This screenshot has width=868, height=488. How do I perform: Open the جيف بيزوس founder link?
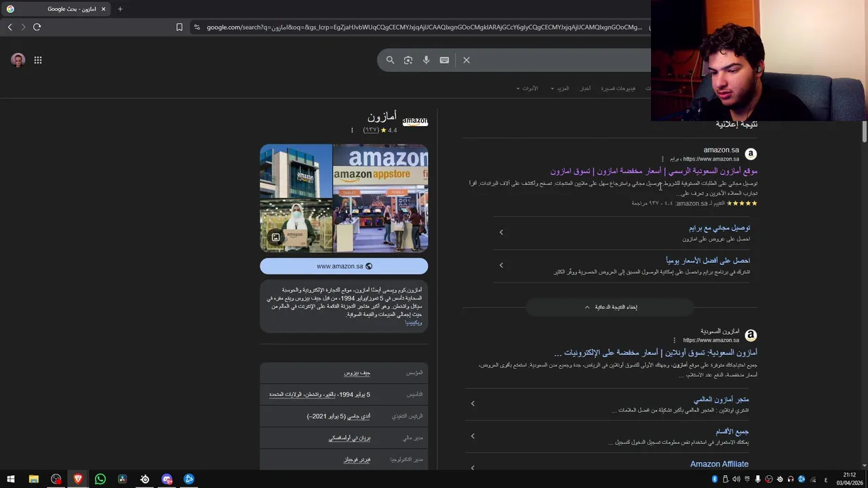357,373
